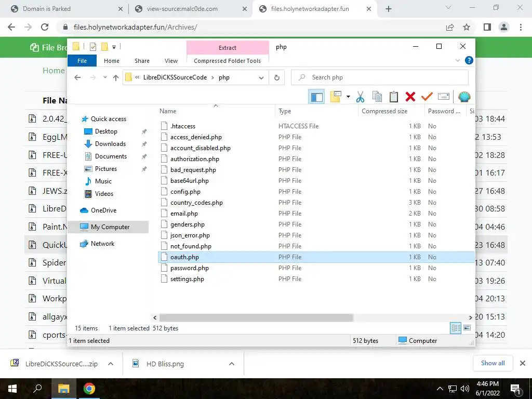
Task: Open Chrome profile avatar icon
Action: click(x=504, y=27)
